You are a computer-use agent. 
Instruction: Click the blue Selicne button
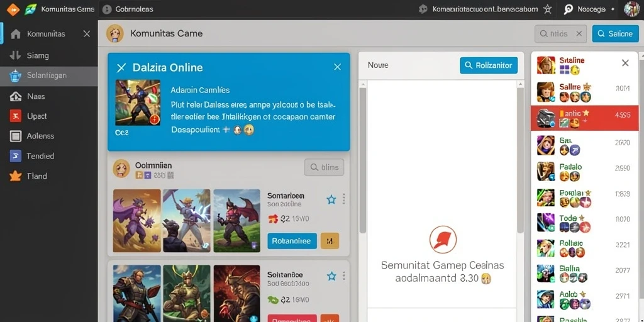[x=615, y=34]
